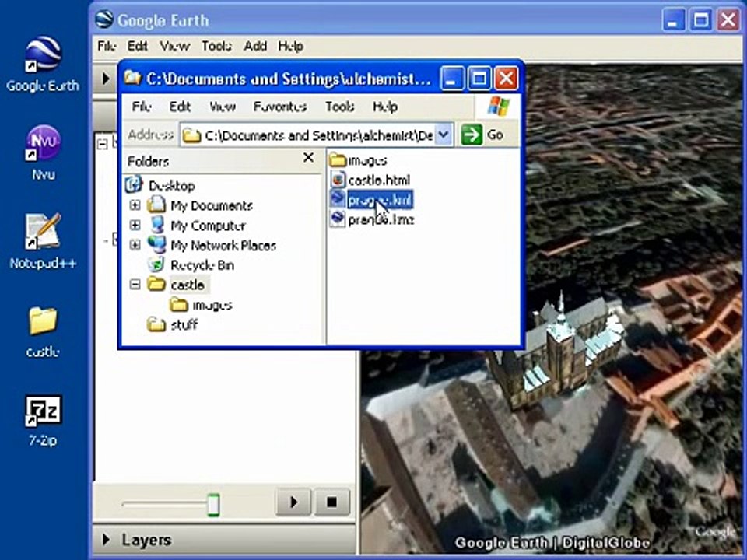The width and height of the screenshot is (747, 560).
Task: Open the Explorer View menu
Action: pyautogui.click(x=223, y=107)
